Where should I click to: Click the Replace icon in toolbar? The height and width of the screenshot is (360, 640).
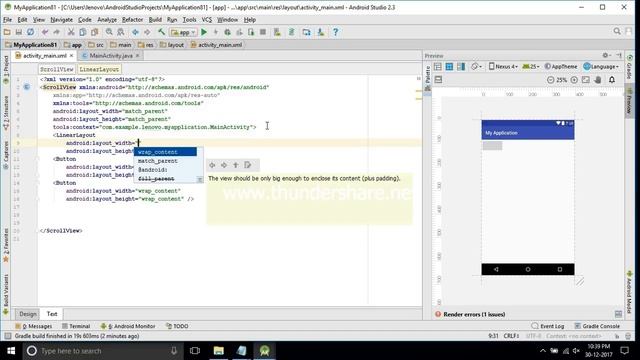click(x=121, y=32)
